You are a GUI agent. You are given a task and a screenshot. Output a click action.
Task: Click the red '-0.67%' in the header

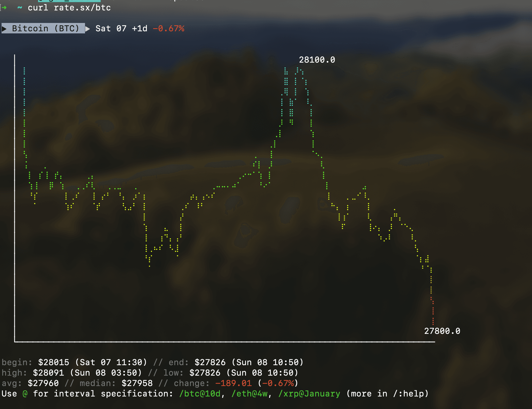(x=168, y=28)
